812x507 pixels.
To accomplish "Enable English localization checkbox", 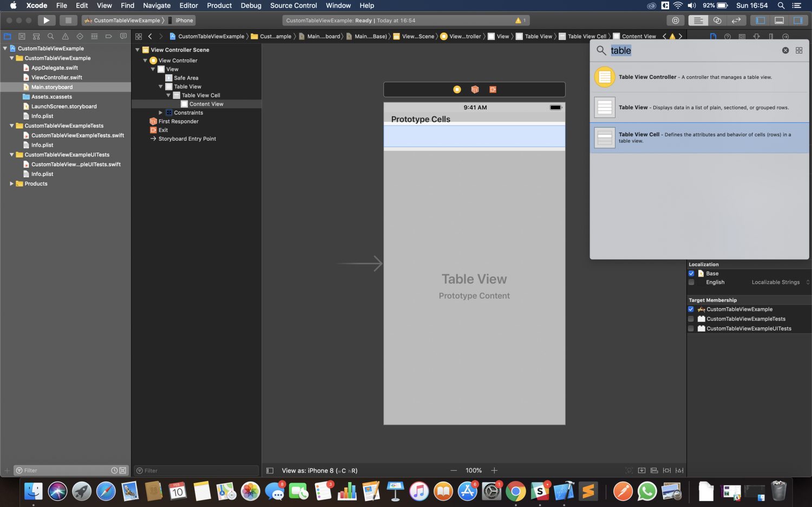I will 691,282.
